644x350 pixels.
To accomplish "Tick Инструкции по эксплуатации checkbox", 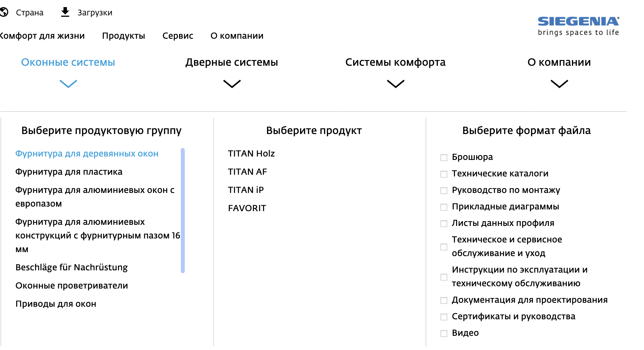I will [444, 277].
